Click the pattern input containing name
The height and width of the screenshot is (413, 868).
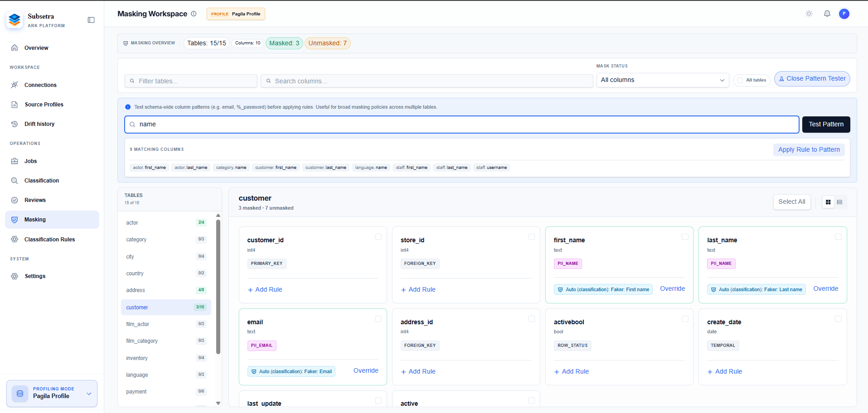pyautogui.click(x=461, y=125)
